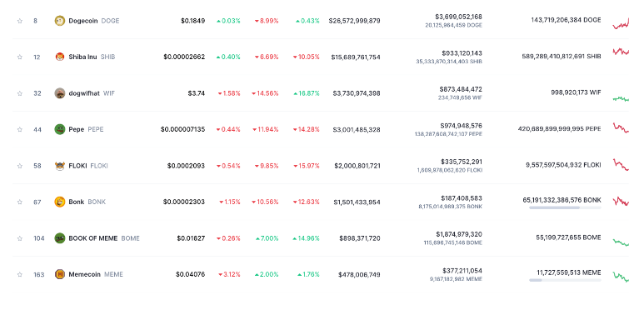Click the Shiba Inu coin logo icon

click(60, 57)
